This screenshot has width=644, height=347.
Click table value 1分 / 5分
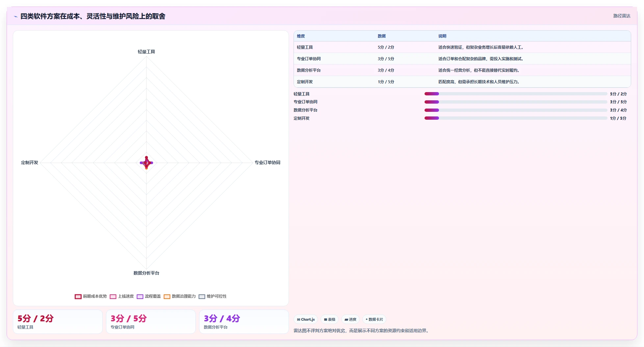pos(386,82)
